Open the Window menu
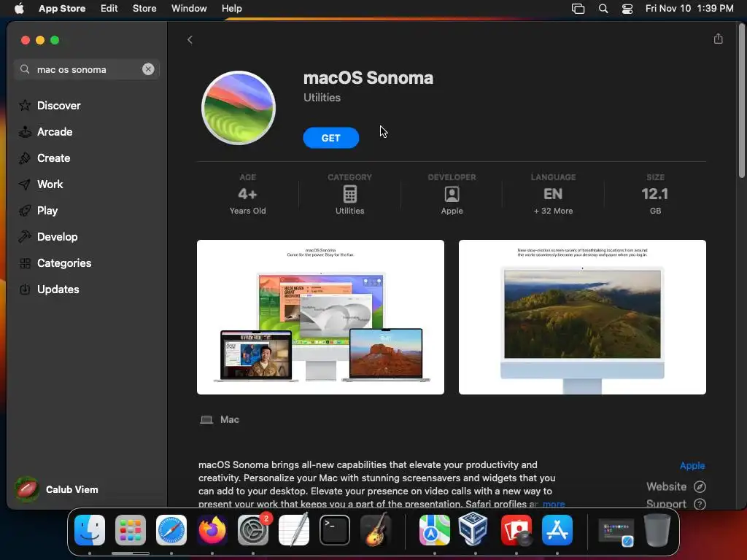Viewport: 747px width, 560px height. pos(189,9)
